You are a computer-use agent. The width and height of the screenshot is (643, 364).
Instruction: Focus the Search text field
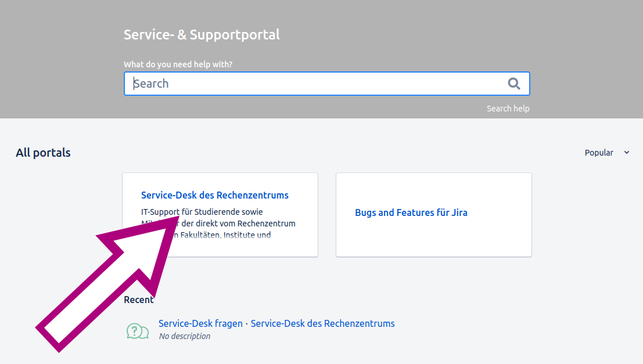click(x=314, y=84)
